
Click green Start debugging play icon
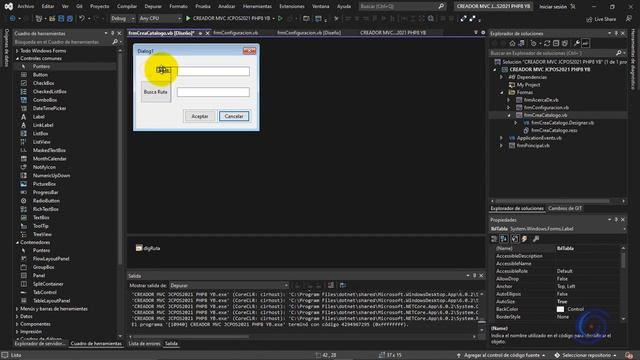pos(188,18)
